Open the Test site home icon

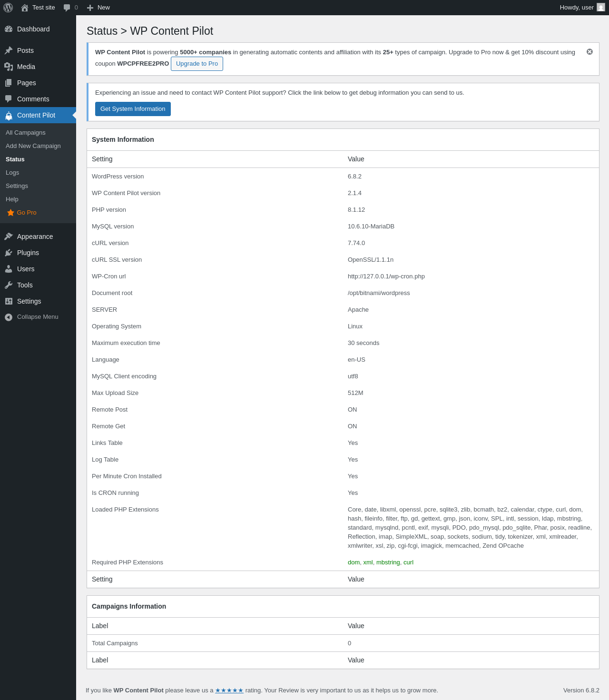click(25, 8)
